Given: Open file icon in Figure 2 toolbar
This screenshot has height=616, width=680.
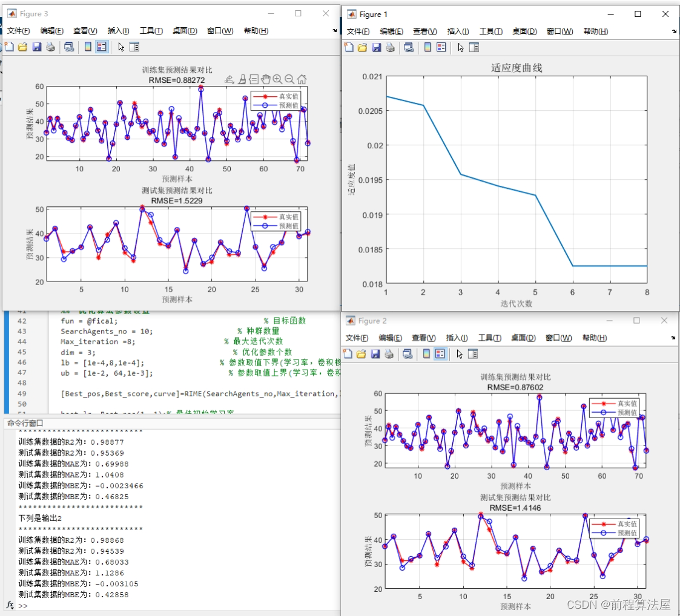Looking at the screenshot, I should (x=361, y=354).
